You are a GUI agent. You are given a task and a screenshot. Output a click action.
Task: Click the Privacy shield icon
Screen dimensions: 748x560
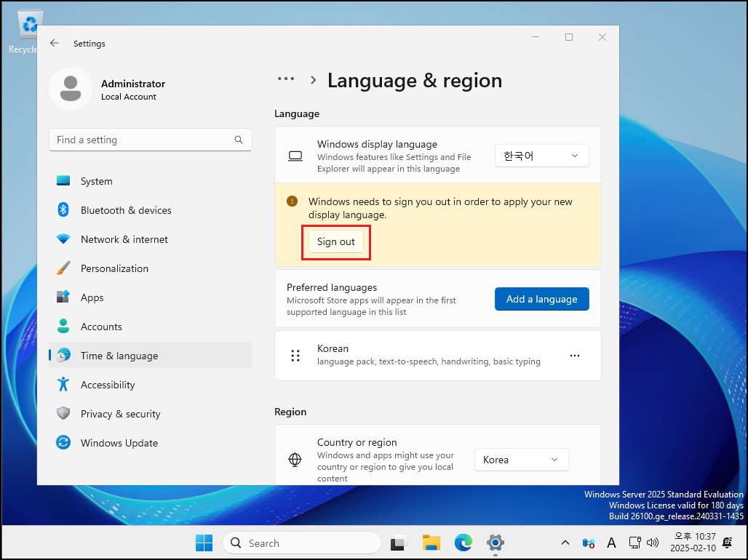[x=63, y=413]
